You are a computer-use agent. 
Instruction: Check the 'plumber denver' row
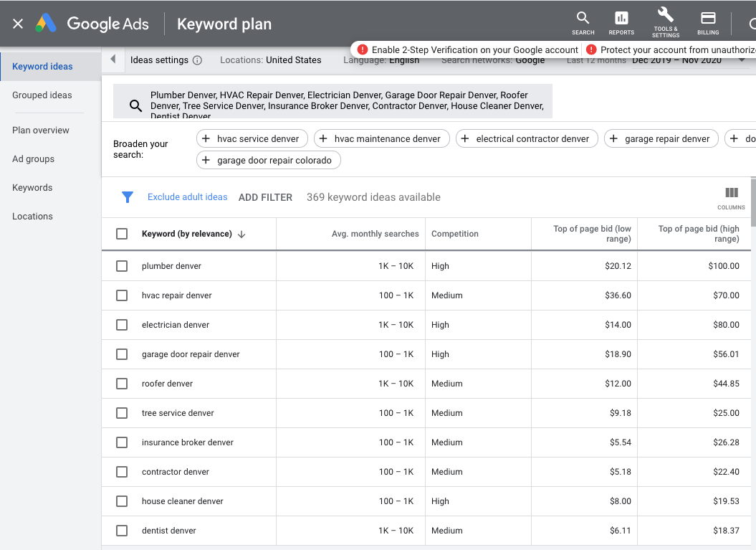122,266
